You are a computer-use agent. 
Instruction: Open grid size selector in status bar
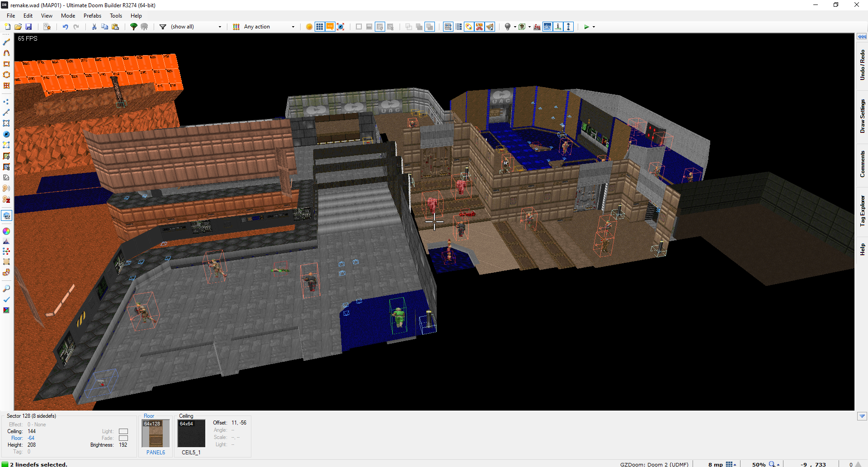731,464
